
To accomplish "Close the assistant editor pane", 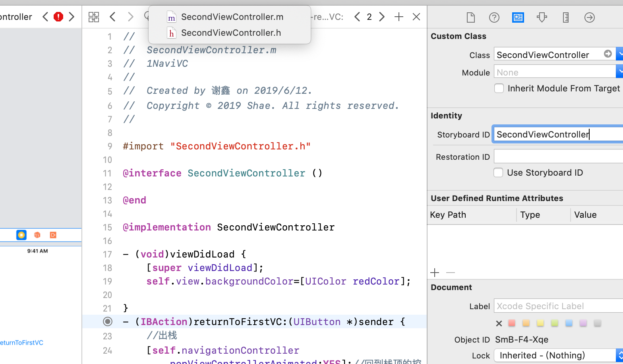I will click(416, 17).
